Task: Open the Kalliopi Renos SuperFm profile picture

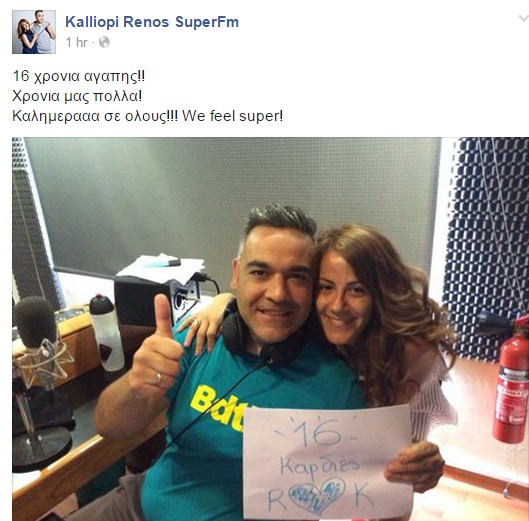Action: pos(34,32)
